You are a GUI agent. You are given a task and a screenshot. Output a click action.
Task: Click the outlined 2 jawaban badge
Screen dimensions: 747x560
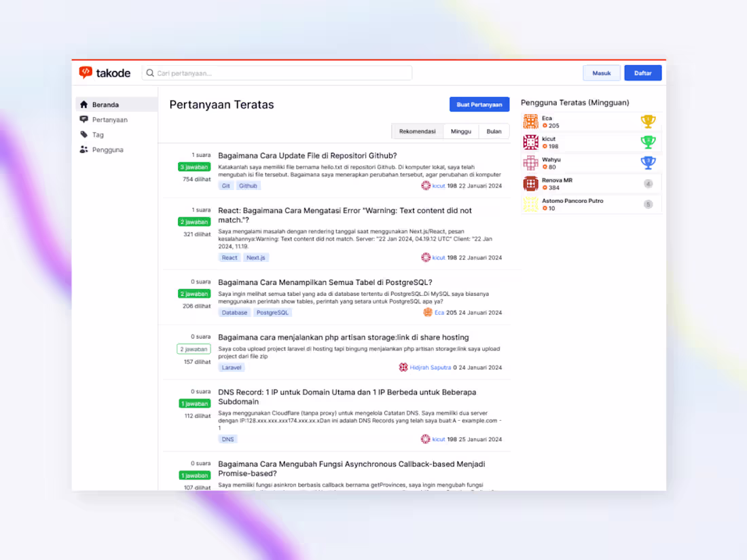pyautogui.click(x=194, y=349)
